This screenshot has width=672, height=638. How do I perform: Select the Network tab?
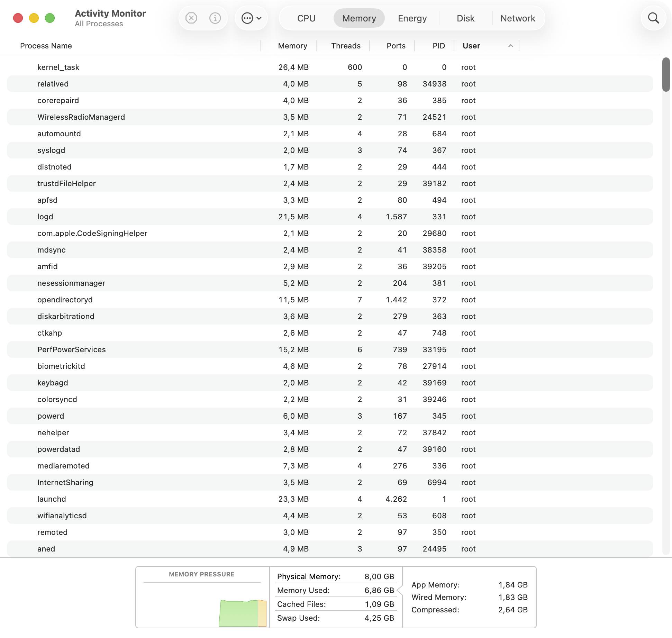tap(518, 18)
